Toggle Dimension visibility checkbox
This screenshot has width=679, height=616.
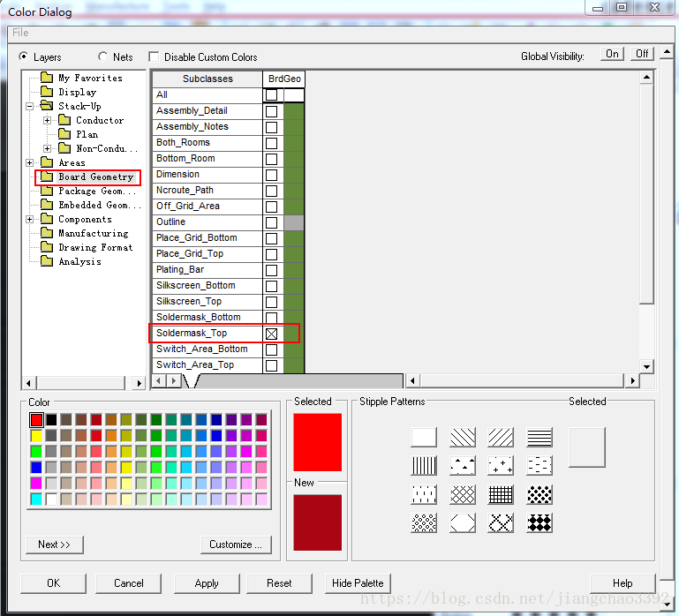click(x=272, y=175)
